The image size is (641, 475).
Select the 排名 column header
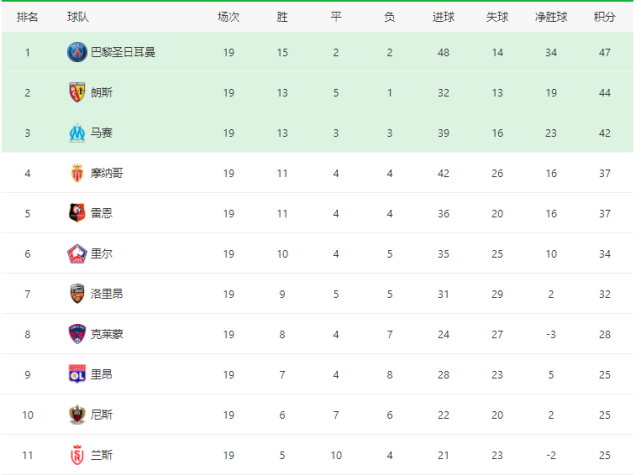[x=27, y=17]
